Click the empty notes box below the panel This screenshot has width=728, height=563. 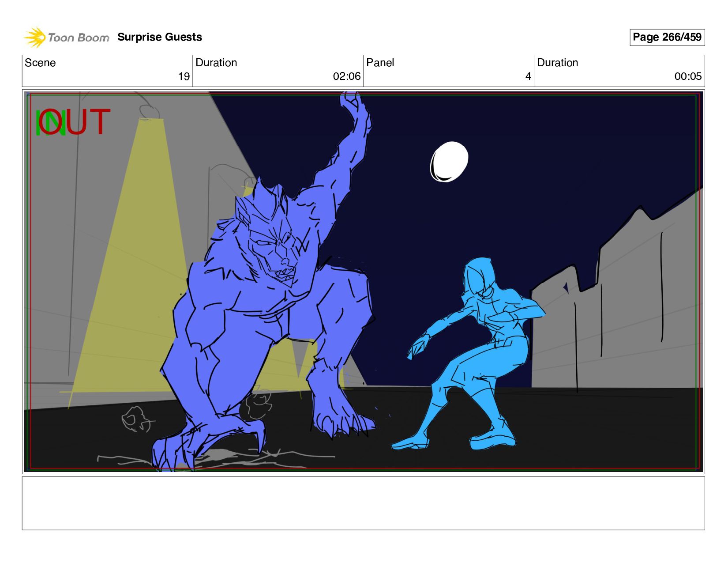pyautogui.click(x=363, y=503)
